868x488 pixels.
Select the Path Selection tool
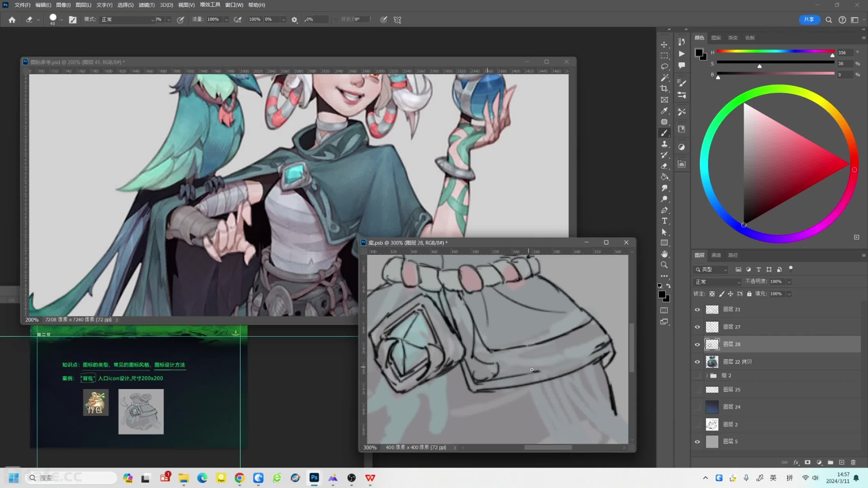[664, 232]
